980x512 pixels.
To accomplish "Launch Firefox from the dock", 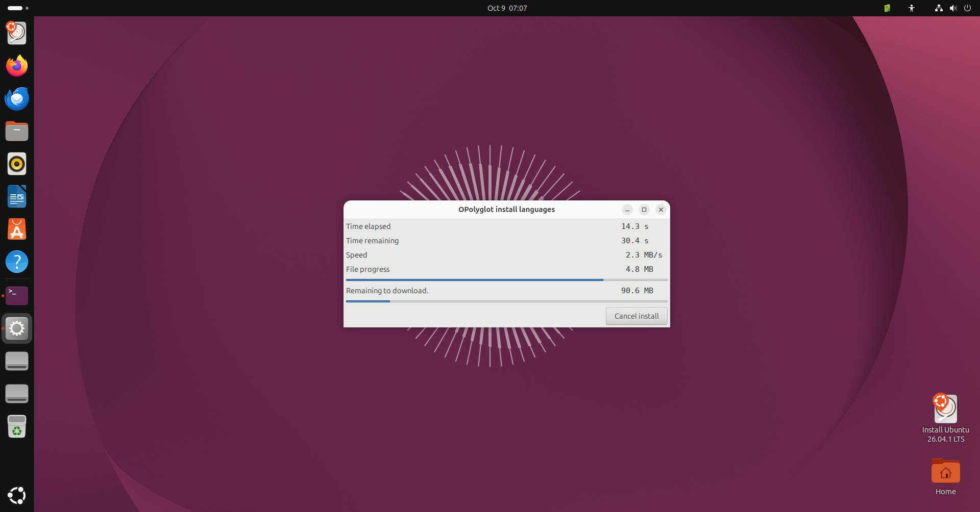I will point(17,66).
